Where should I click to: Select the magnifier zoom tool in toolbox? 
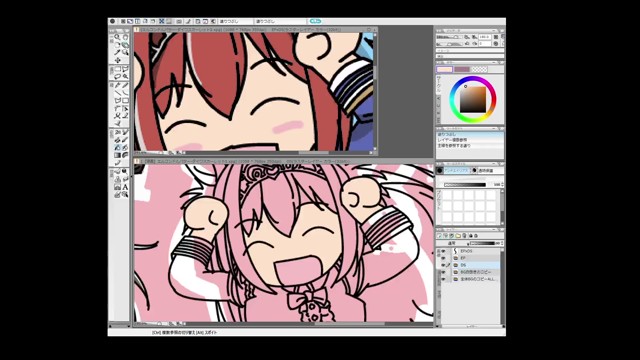click(118, 37)
